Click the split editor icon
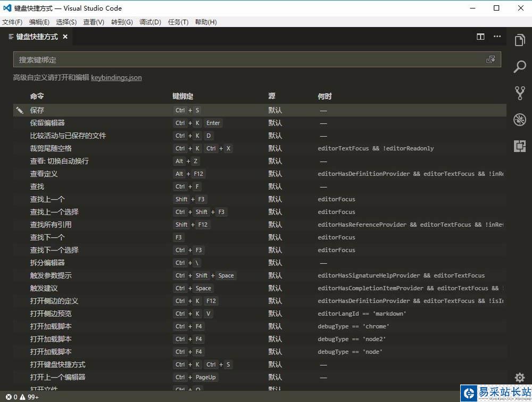The image size is (532, 402). click(x=480, y=37)
